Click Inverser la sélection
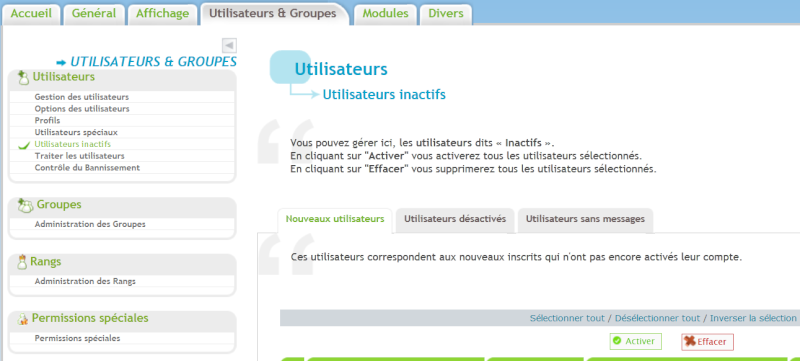Screen dimensions: 800x361 click(753, 318)
